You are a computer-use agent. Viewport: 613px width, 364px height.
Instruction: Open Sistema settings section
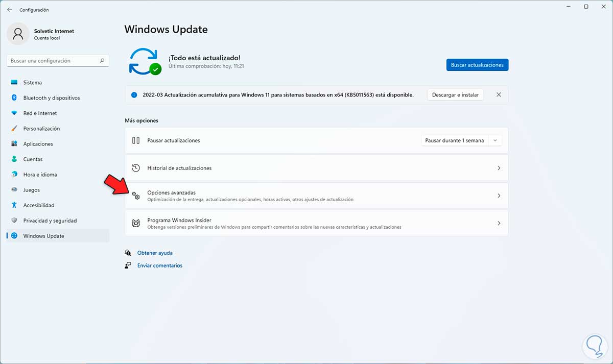pos(58,83)
